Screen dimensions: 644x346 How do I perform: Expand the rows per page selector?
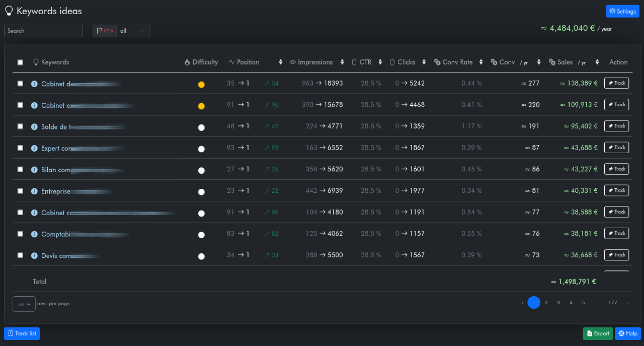coord(24,304)
